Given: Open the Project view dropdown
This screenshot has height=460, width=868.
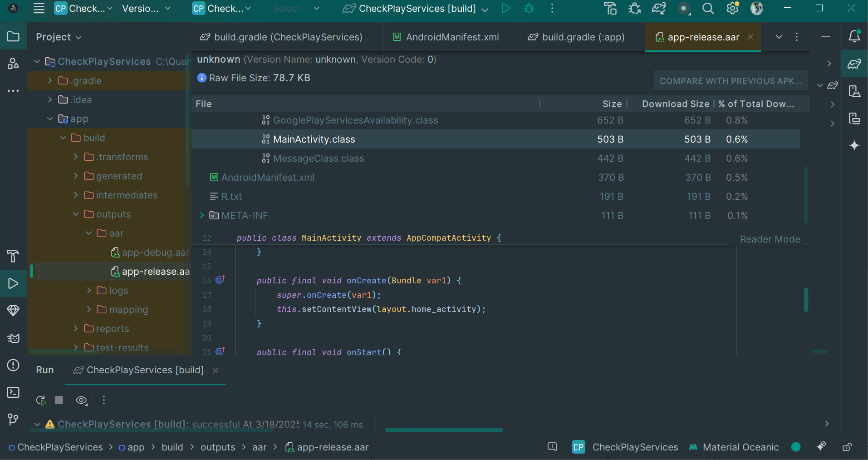Looking at the screenshot, I should point(59,37).
